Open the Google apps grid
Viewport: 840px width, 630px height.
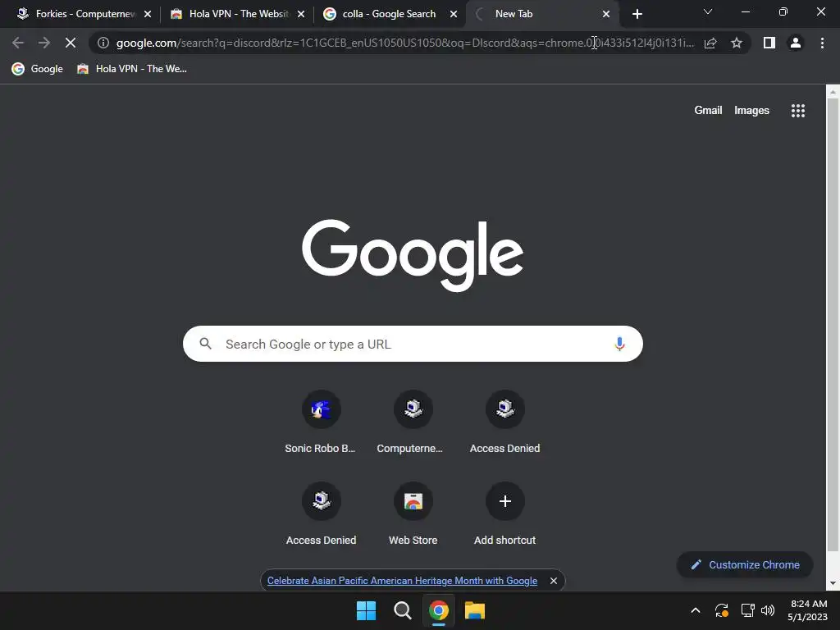[798, 111]
